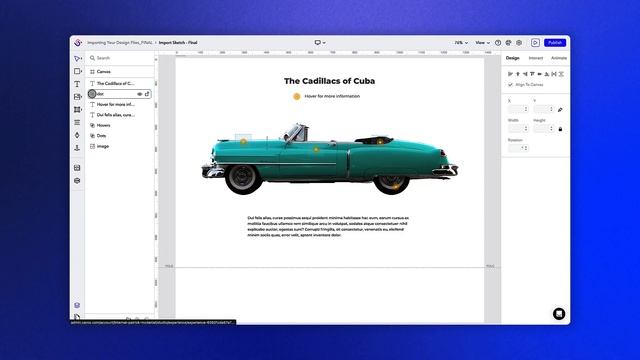This screenshot has height=360, width=640.
Task: Click the Width stepper arrows
Action: pyautogui.click(x=526, y=129)
